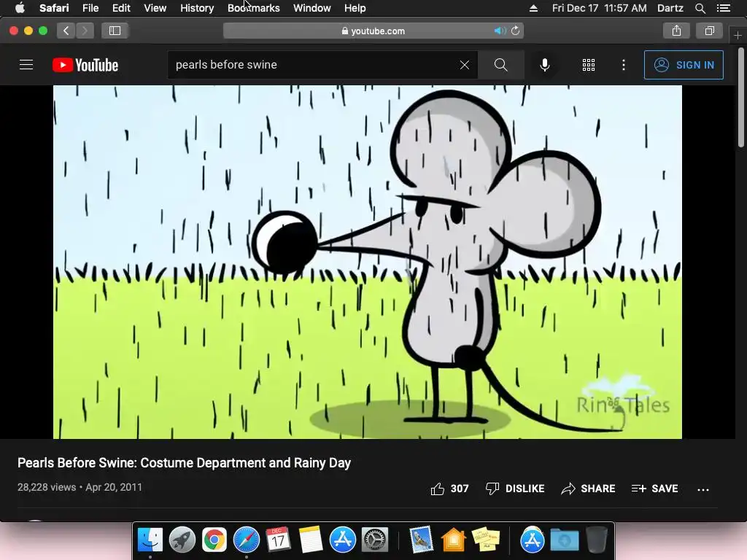Launch Launchpad from the Dock
747x560 pixels.
pyautogui.click(x=182, y=540)
